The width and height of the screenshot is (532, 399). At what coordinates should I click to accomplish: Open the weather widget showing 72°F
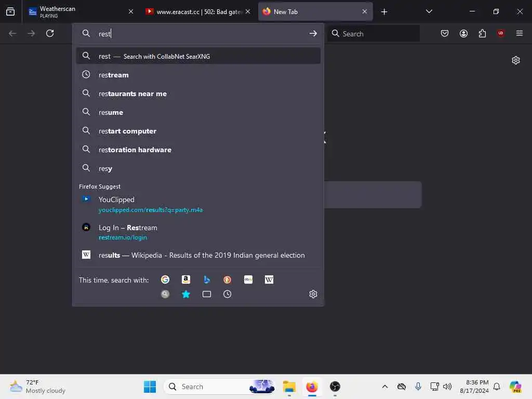point(37,387)
